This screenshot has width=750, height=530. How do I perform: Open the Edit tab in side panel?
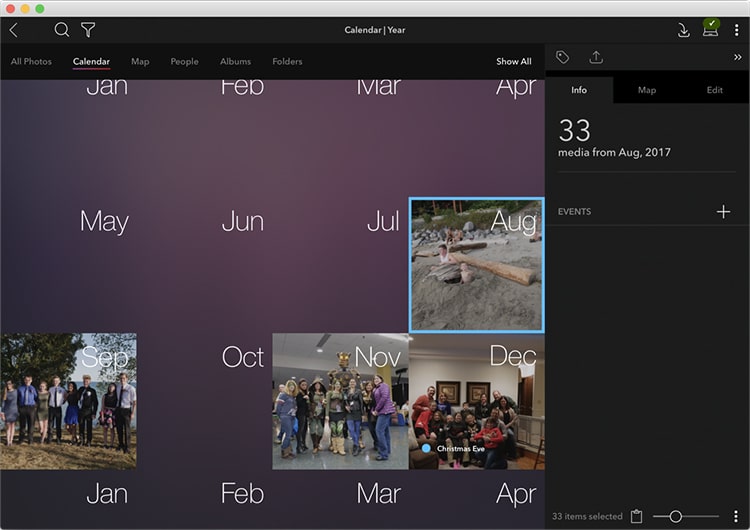pyautogui.click(x=714, y=90)
